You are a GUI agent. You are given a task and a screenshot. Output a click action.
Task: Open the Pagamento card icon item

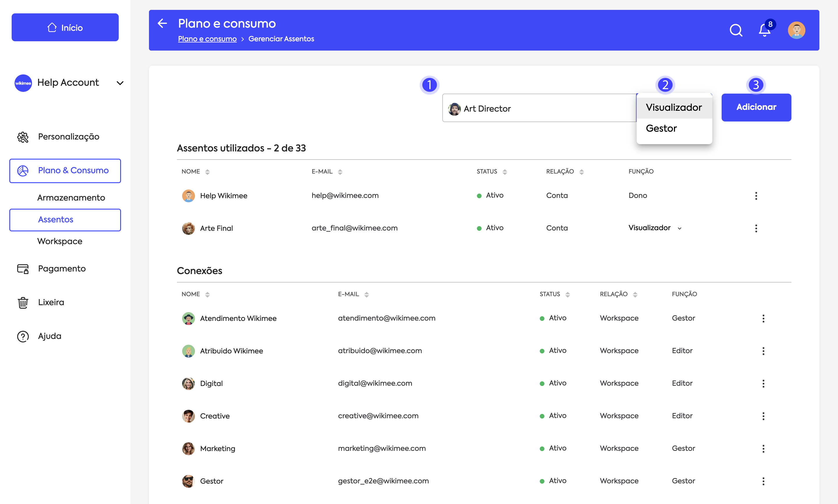(x=23, y=269)
